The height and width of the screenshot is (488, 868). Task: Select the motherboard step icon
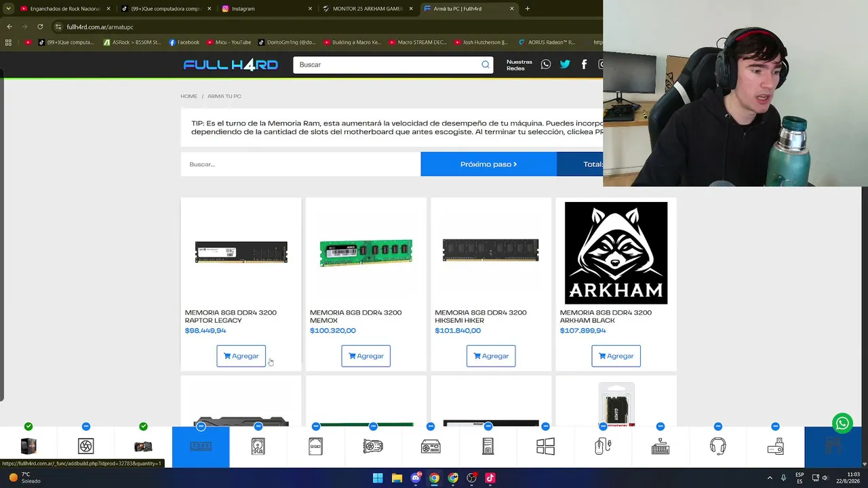143,446
